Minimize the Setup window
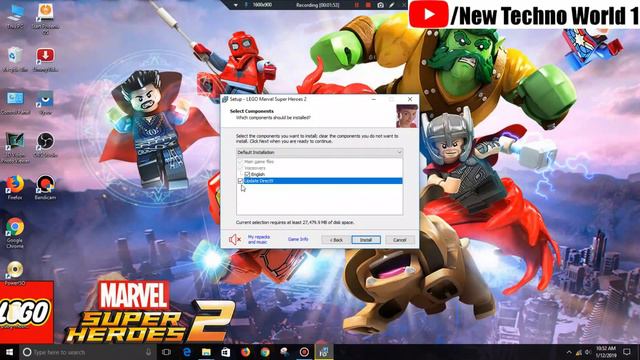This screenshot has height=360, width=640. coord(373,99)
